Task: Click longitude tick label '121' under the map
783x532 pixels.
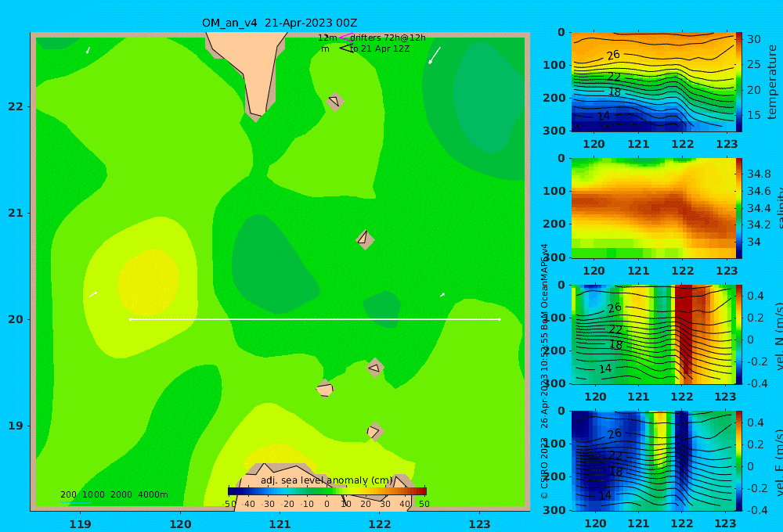Action: pos(280,524)
